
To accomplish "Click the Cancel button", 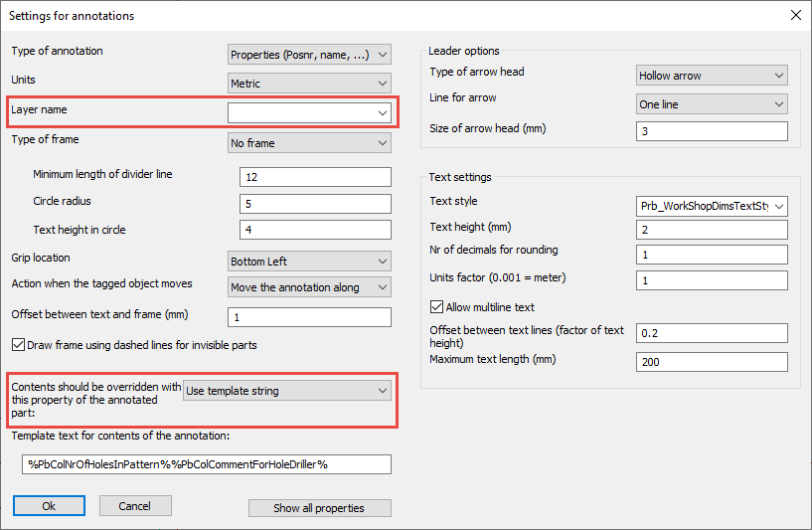I will [135, 506].
